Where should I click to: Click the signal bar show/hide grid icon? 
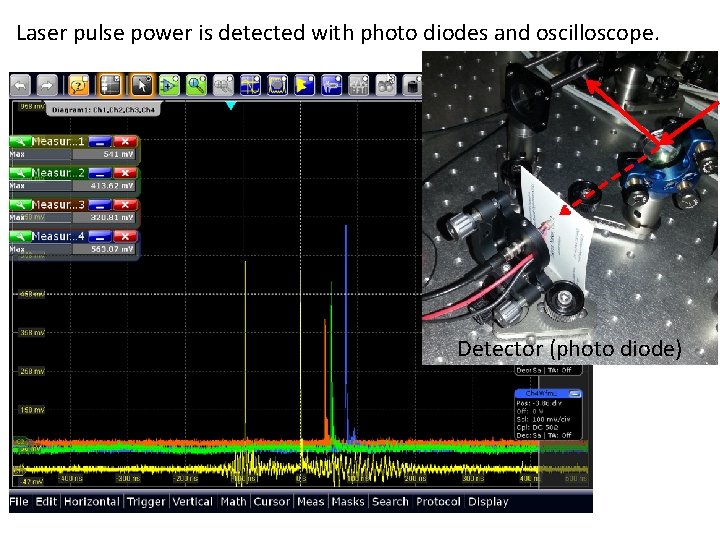[x=110, y=85]
